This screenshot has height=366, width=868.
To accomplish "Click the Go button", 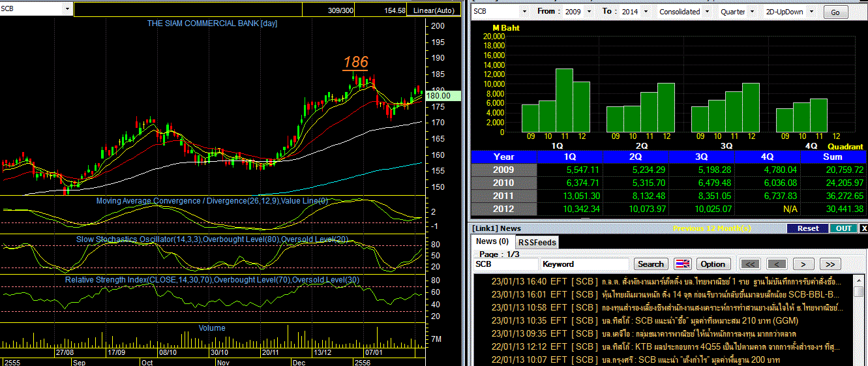I will (835, 12).
